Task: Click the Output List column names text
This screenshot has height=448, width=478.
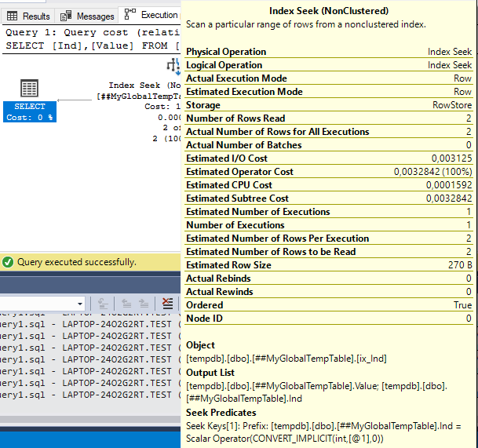Action: (x=316, y=392)
